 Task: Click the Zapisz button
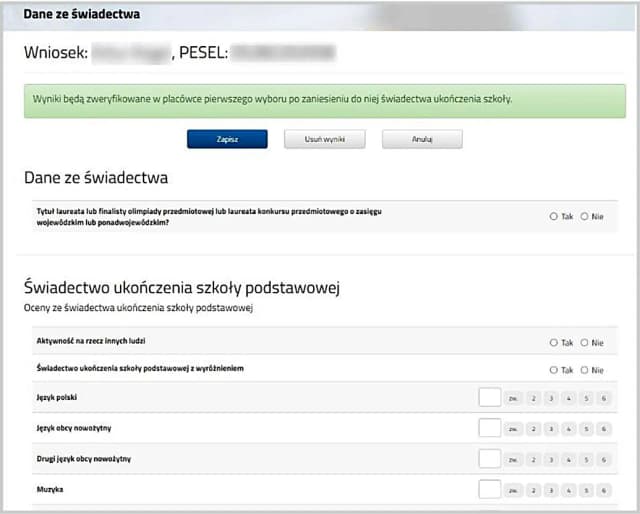[x=227, y=139]
